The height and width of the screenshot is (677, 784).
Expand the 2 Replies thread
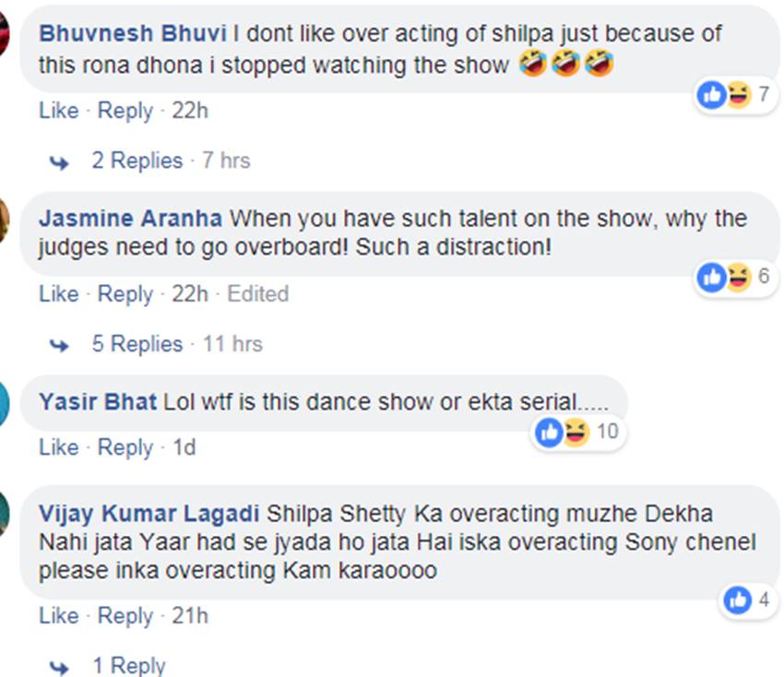pyautogui.click(x=137, y=160)
